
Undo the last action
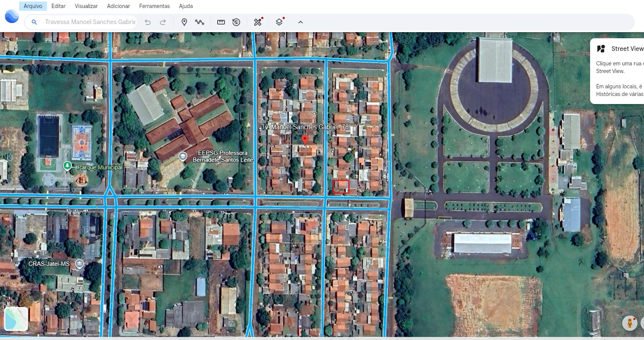coord(148,22)
